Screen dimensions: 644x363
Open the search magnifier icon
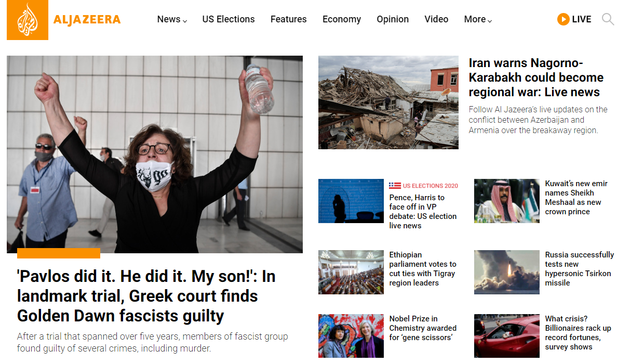click(x=608, y=20)
